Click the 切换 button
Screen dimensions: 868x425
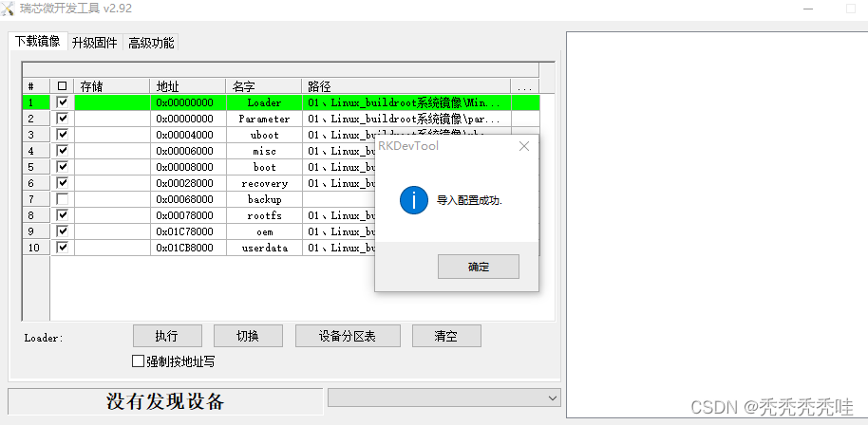(248, 336)
